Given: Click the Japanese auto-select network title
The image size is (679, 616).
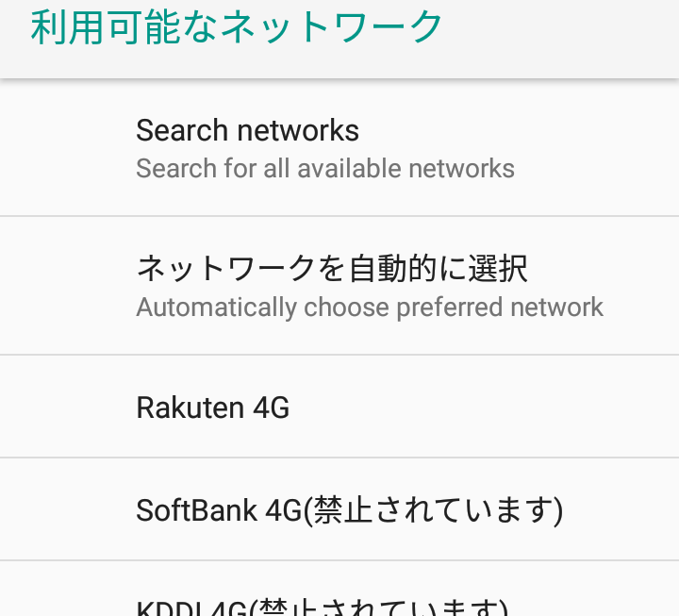Looking at the screenshot, I should coord(332,269).
